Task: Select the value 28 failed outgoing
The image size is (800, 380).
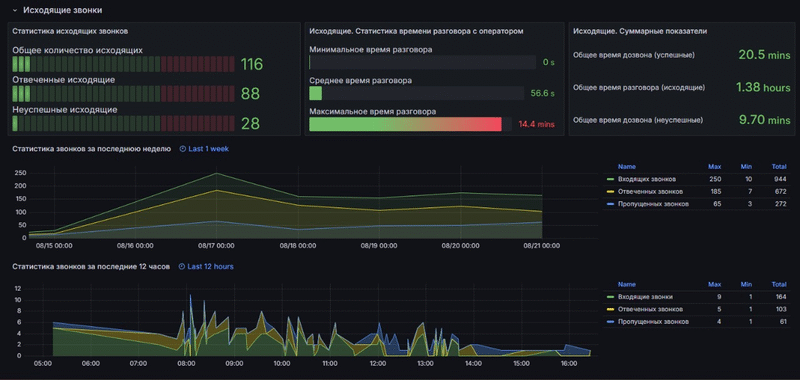Action: (x=251, y=123)
